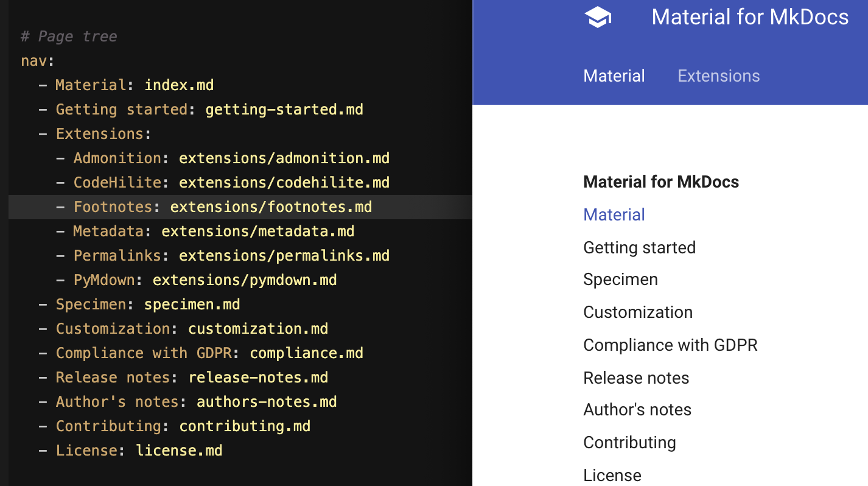868x486 pixels.
Task: Select Specimen in the sidebar navigation
Action: coord(620,279)
